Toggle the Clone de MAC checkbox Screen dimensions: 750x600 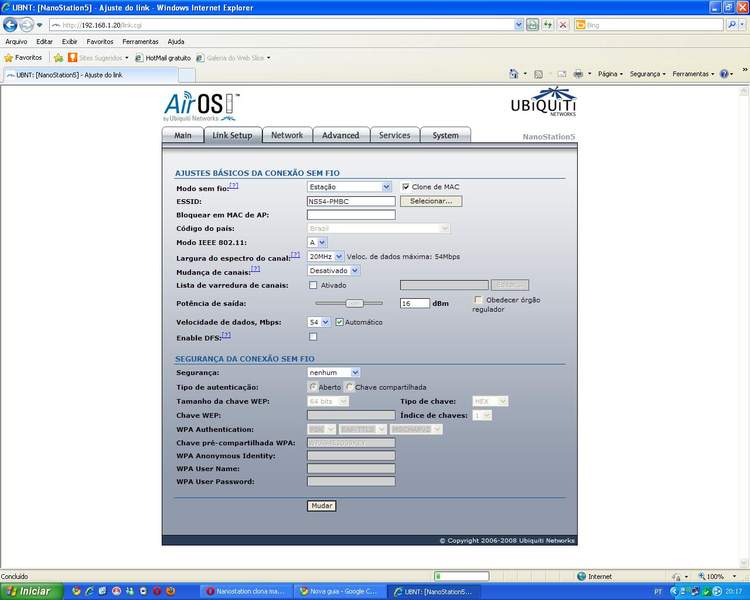pos(406,187)
